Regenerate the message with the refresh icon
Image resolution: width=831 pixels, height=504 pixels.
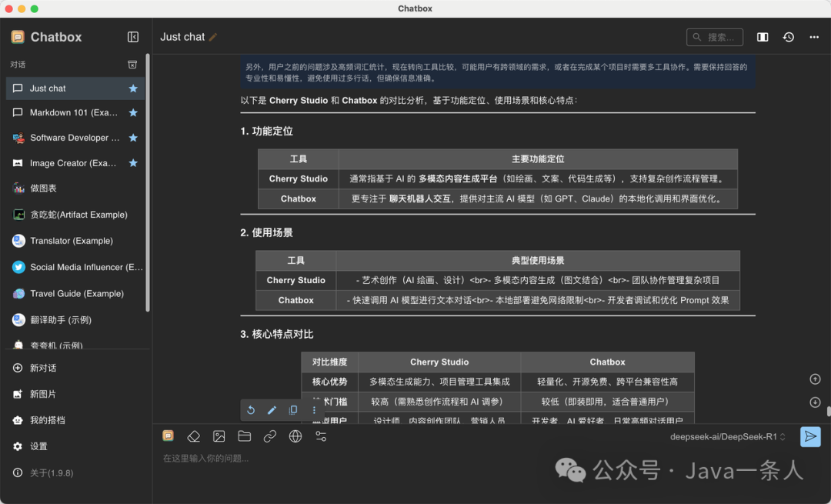click(251, 410)
